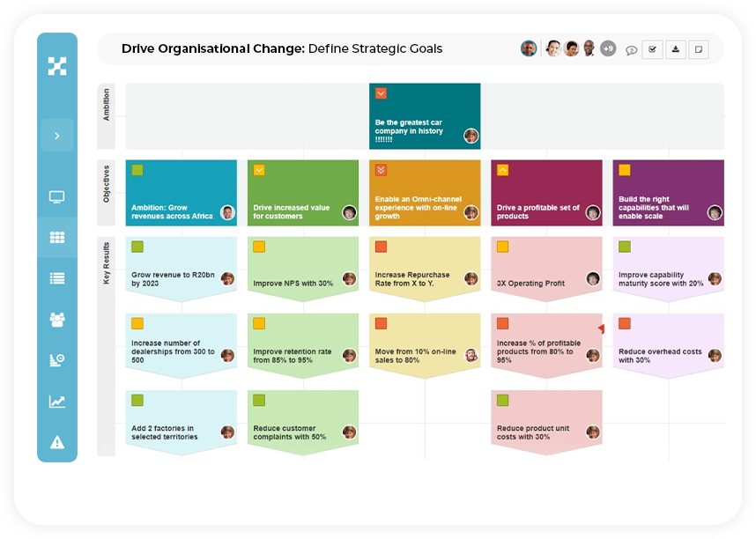Click the download icon in header
Viewport: 756px width, 539px height.
(676, 49)
